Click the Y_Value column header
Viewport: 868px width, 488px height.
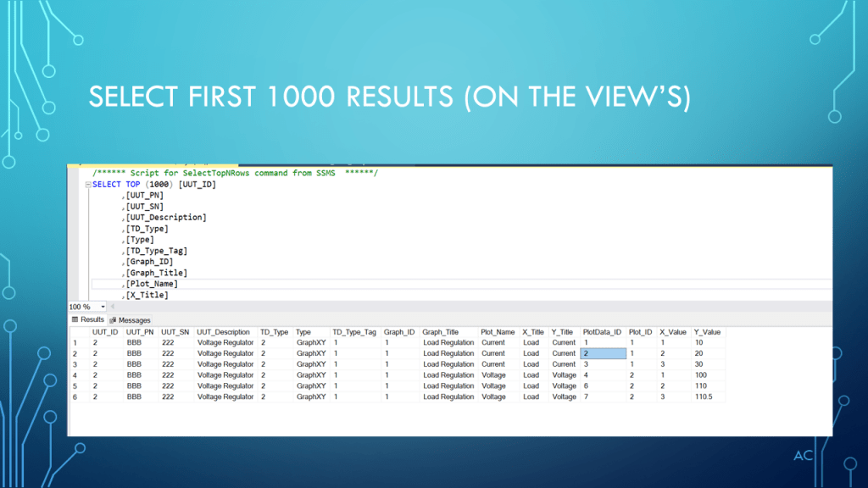[707, 332]
